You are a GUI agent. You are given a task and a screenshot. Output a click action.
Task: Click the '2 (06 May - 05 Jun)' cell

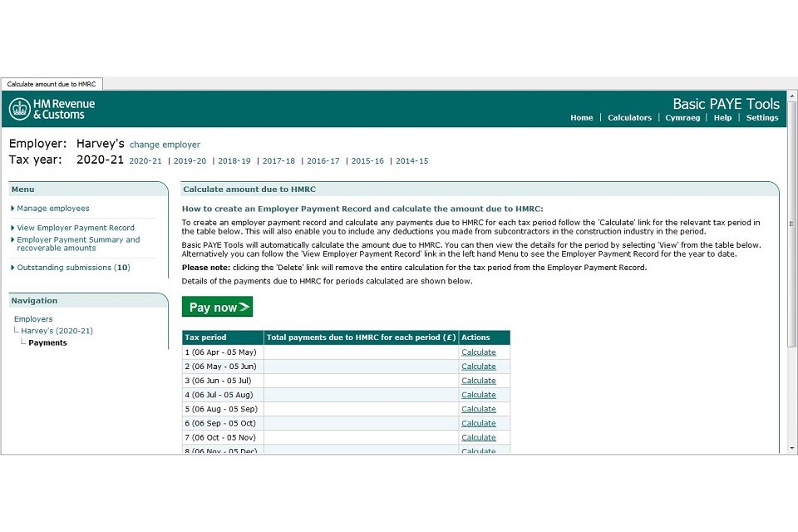click(x=223, y=367)
